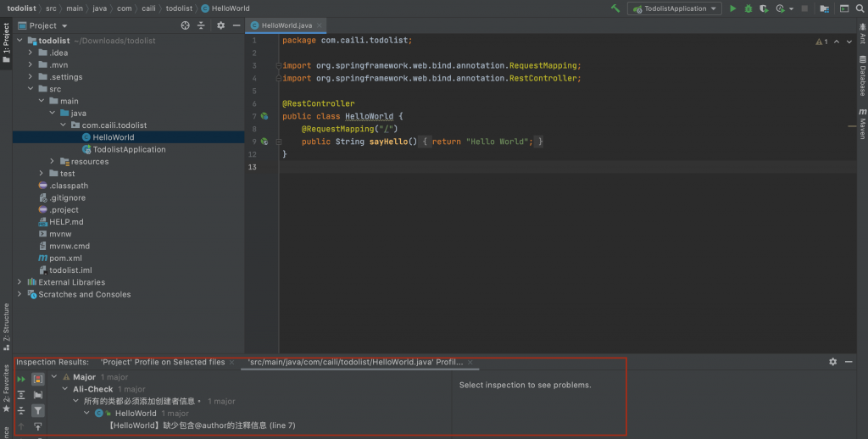Click the grey Stop square button
868x439 pixels.
tap(805, 8)
